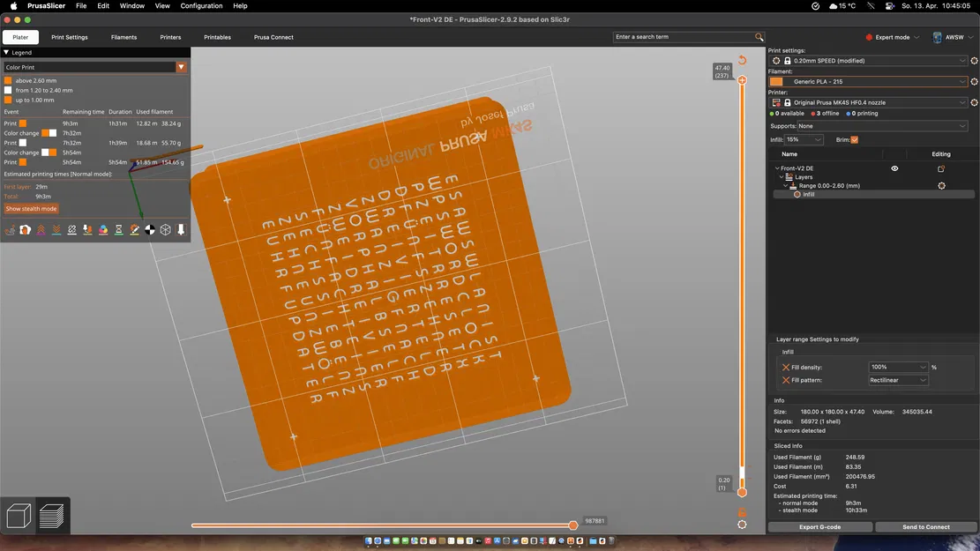
Task: Enable or disable the Brim checkbox
Action: pos(854,139)
